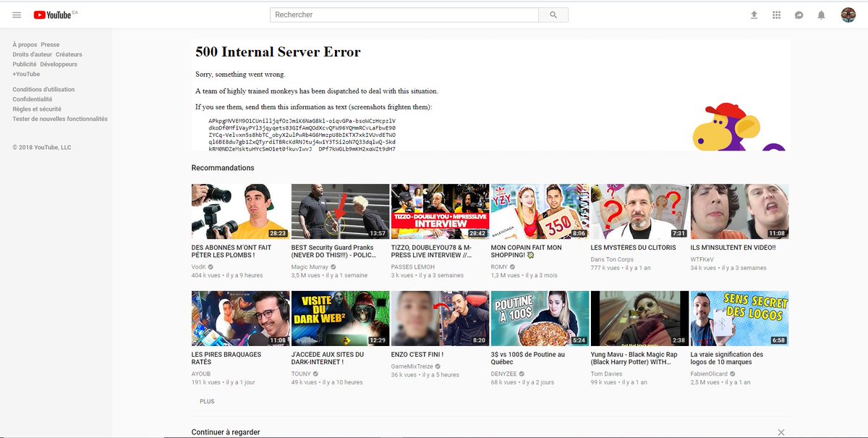Click the search magnifier button
The height and width of the screenshot is (438, 868).
[x=553, y=14]
